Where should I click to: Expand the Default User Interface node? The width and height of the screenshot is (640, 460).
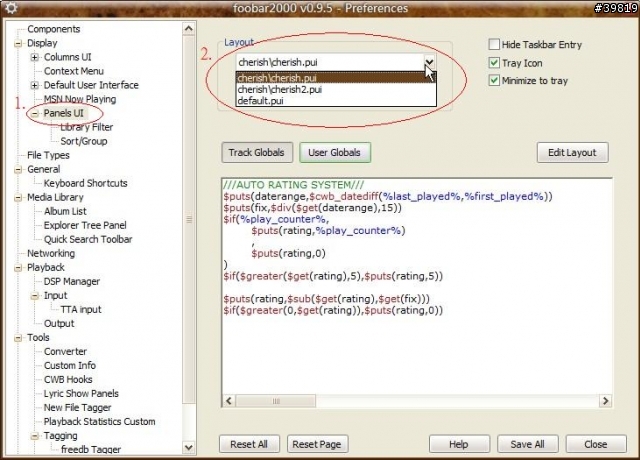point(35,85)
